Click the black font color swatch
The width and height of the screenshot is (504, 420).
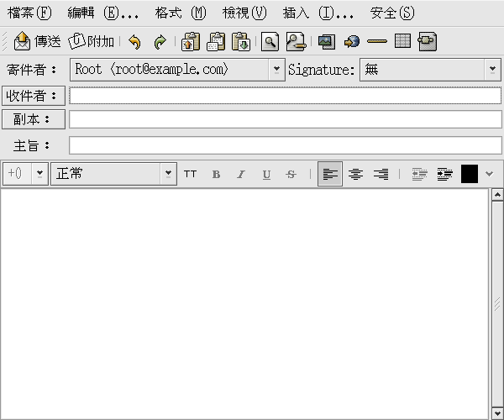click(469, 174)
